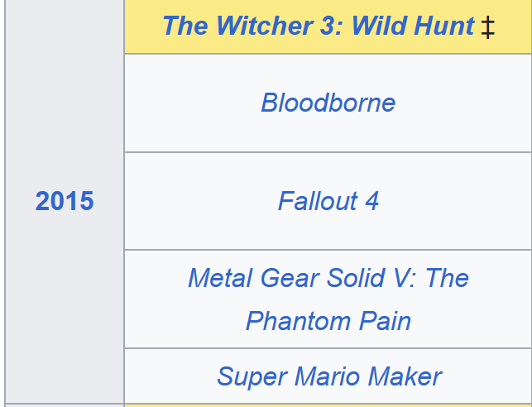Screen dimensions: 532x407
Task: Visit the Super Mario Maker page
Action: 329,376
